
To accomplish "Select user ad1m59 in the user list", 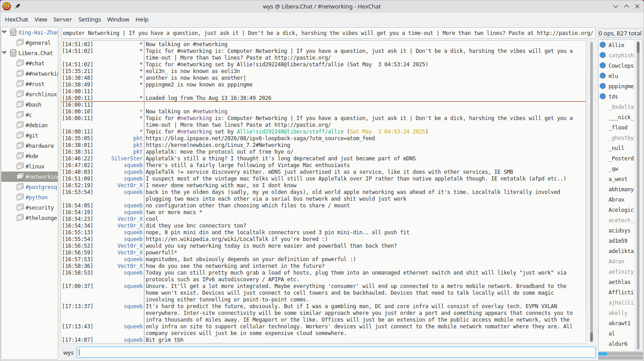I will pos(618,241).
